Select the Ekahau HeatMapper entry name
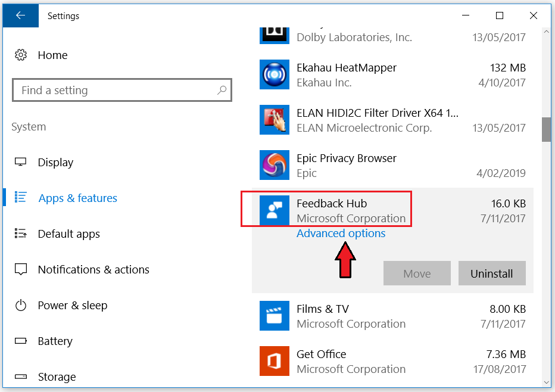555x392 pixels. point(347,67)
